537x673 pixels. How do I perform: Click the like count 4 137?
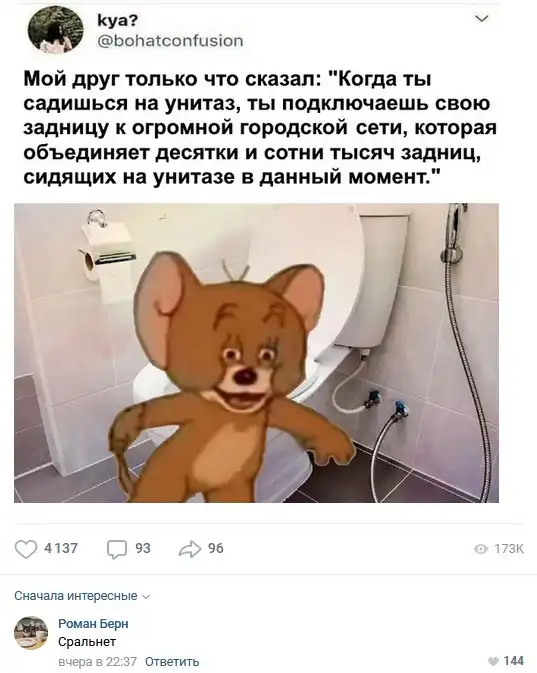[61, 549]
